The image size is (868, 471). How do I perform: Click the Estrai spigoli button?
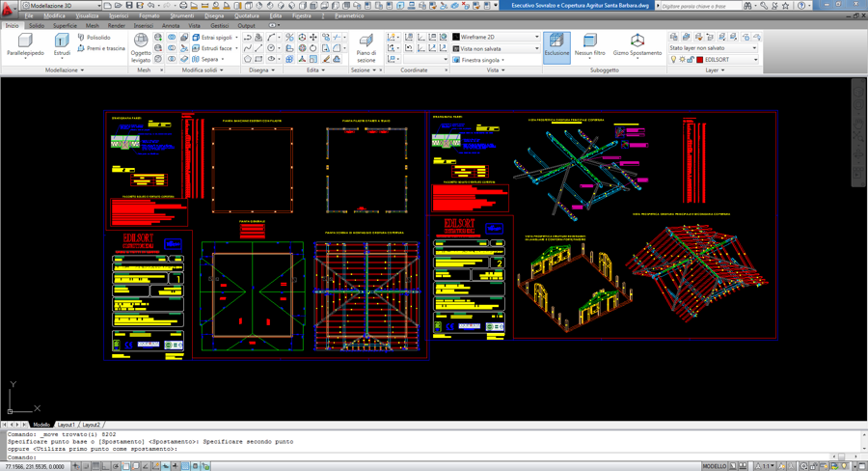point(213,38)
